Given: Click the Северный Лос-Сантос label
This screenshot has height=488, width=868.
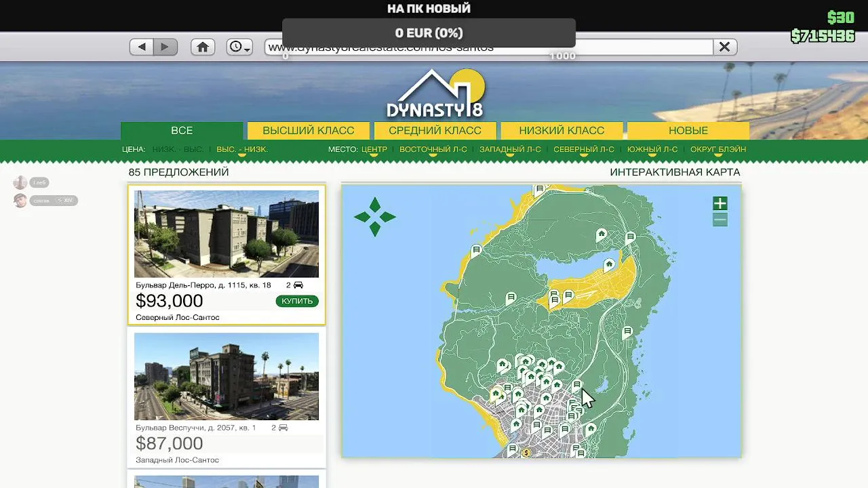Looking at the screenshot, I should (x=178, y=317).
